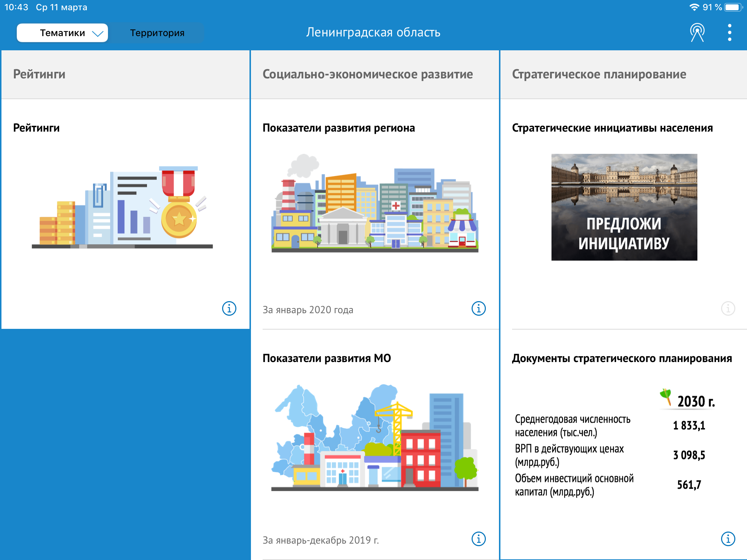Open Стратегические инициативы населения title
Image resolution: width=747 pixels, height=560 pixels.
(612, 128)
